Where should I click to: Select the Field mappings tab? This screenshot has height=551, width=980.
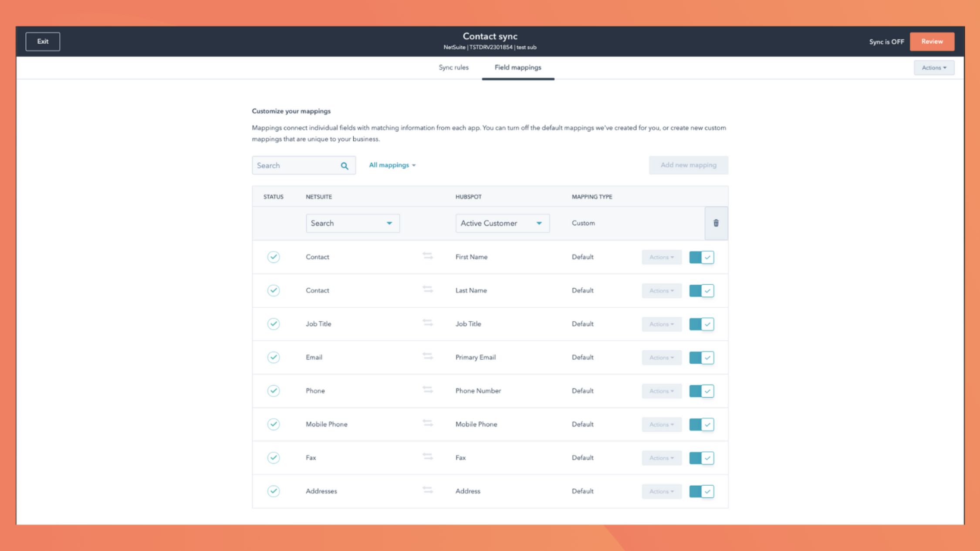517,67
